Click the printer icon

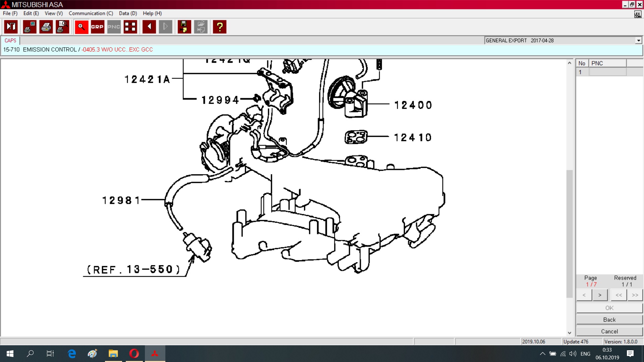(46, 27)
